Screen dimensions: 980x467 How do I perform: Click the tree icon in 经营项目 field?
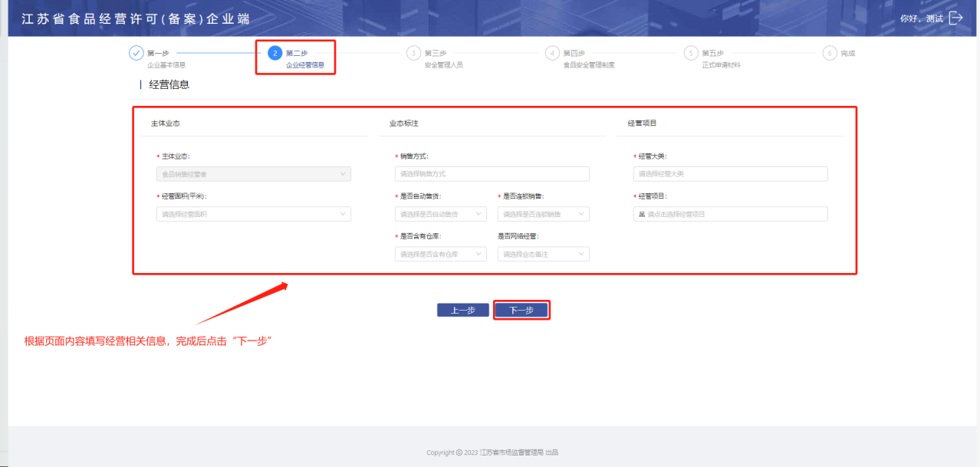[642, 215]
